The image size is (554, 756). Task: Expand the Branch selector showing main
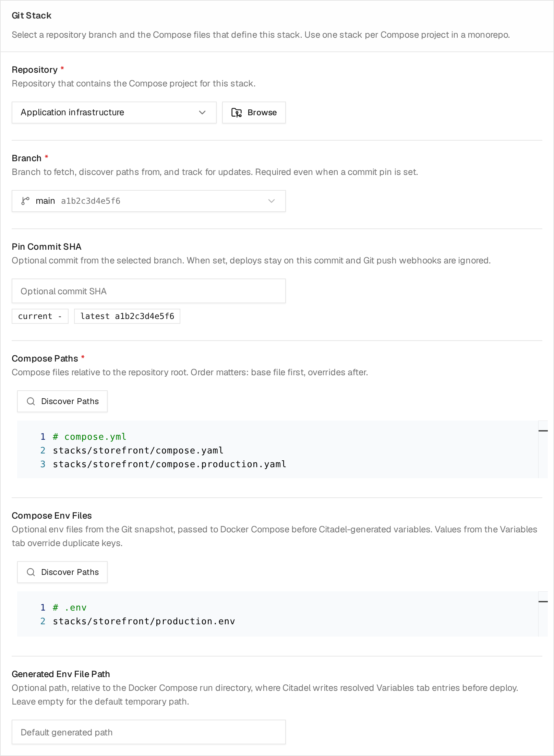148,201
